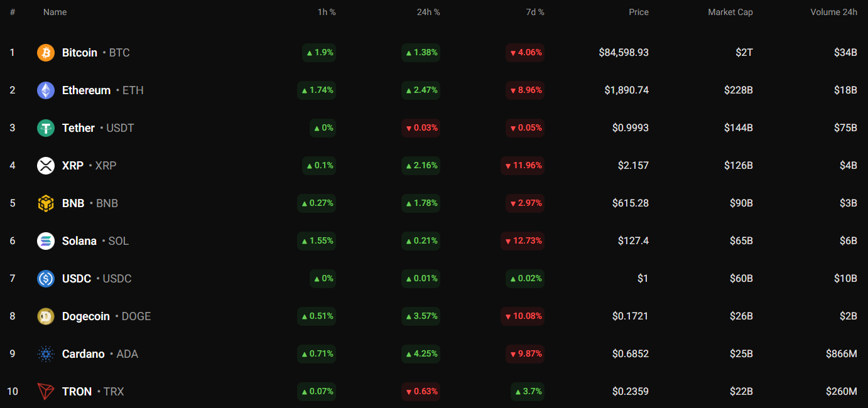Open the Cardano name link
868x408 pixels.
(84, 354)
